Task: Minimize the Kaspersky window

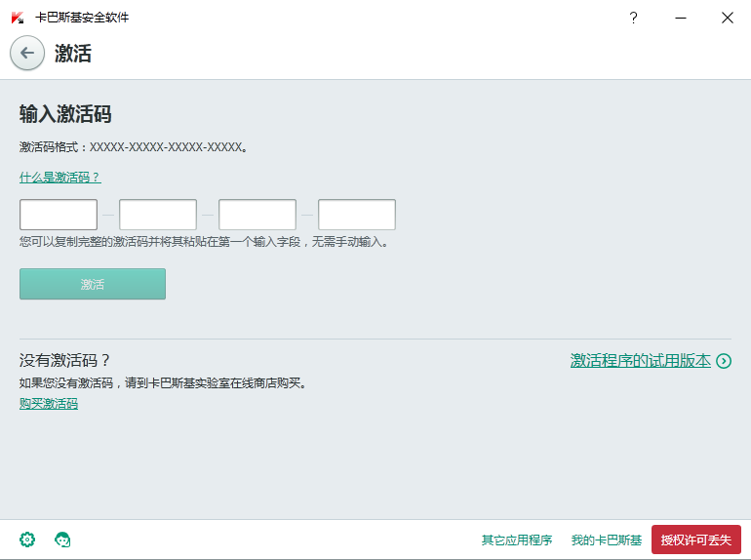Action: point(680,18)
